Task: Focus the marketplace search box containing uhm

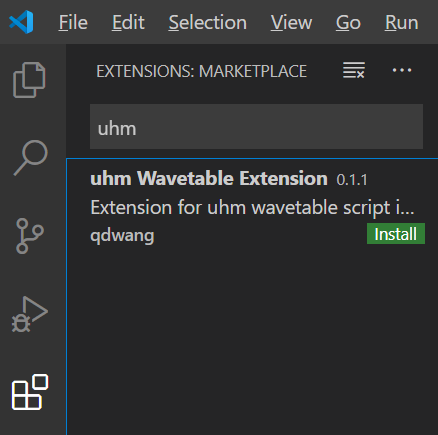Action: [x=256, y=127]
